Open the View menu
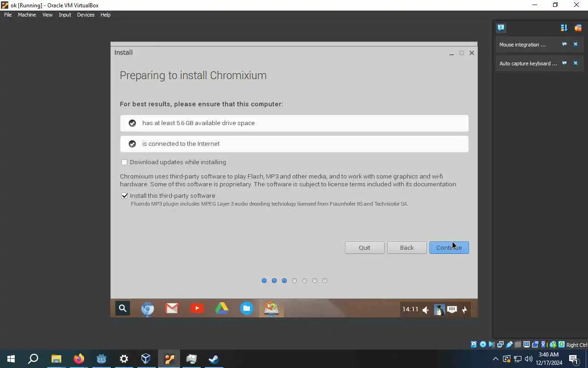This screenshot has width=588, height=368. pos(47,15)
